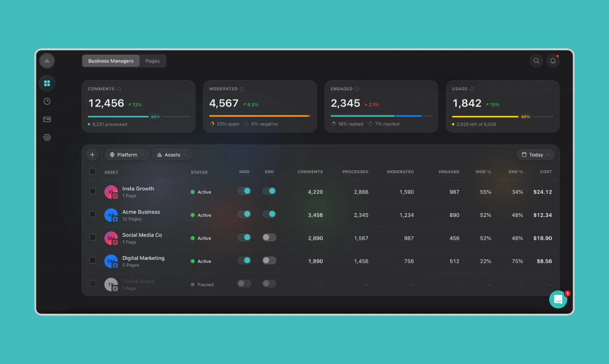Open the Today date range dropdown
The image size is (609, 364).
[x=536, y=154]
